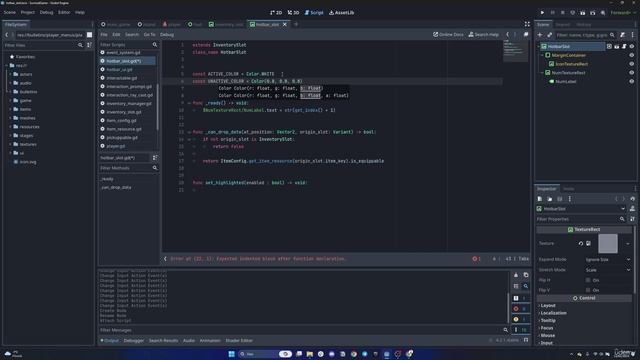640x360 pixels.
Task: Collapse the MarginContainer tree node
Action: point(542,55)
